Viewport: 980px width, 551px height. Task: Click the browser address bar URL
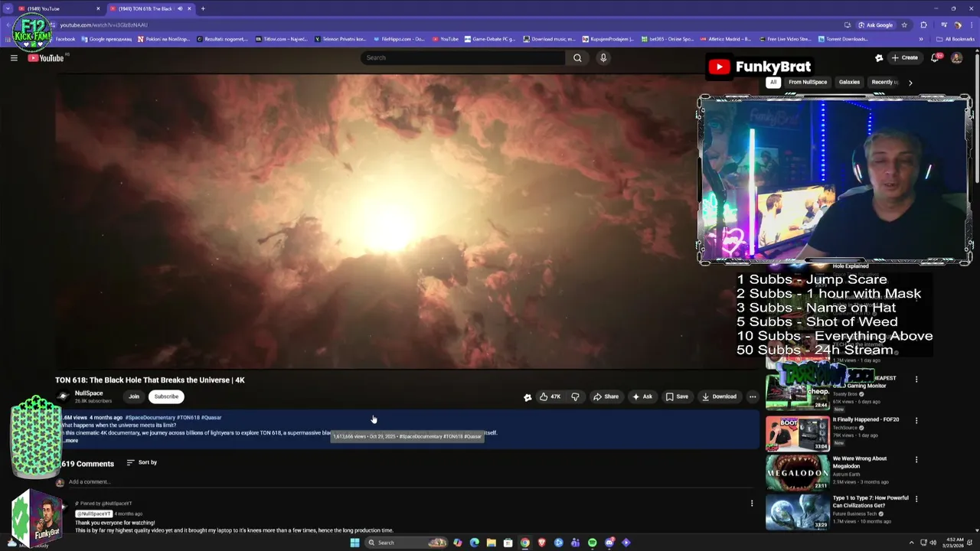[103, 25]
